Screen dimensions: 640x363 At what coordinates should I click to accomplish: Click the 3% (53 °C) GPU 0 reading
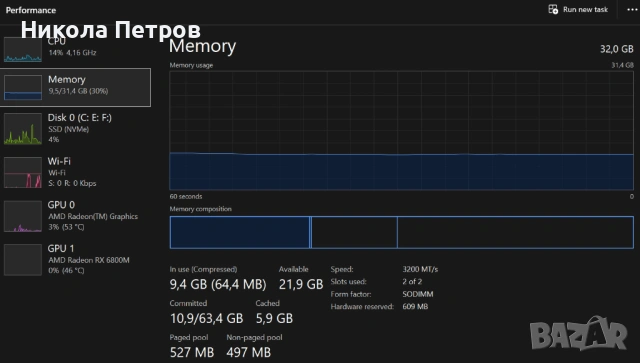coord(66,227)
